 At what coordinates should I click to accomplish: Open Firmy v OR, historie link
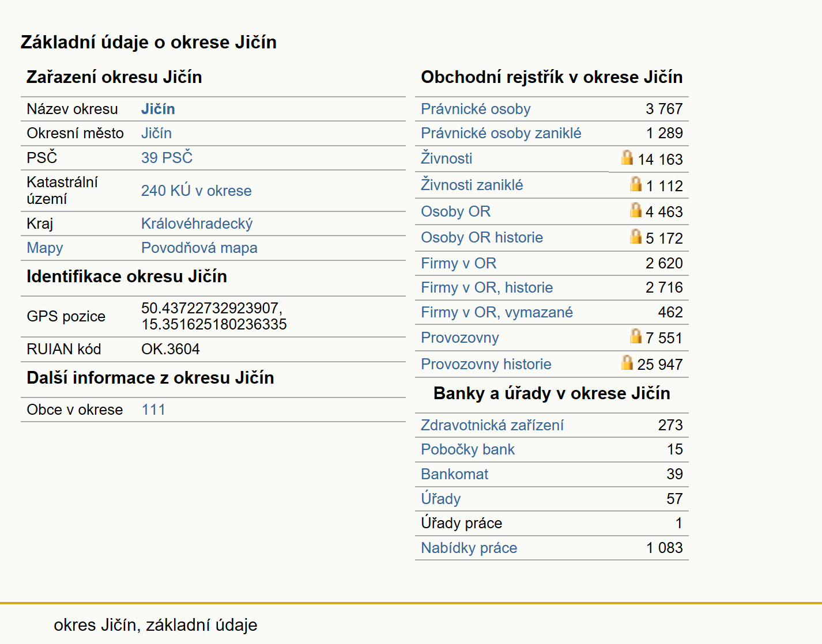pyautogui.click(x=487, y=287)
